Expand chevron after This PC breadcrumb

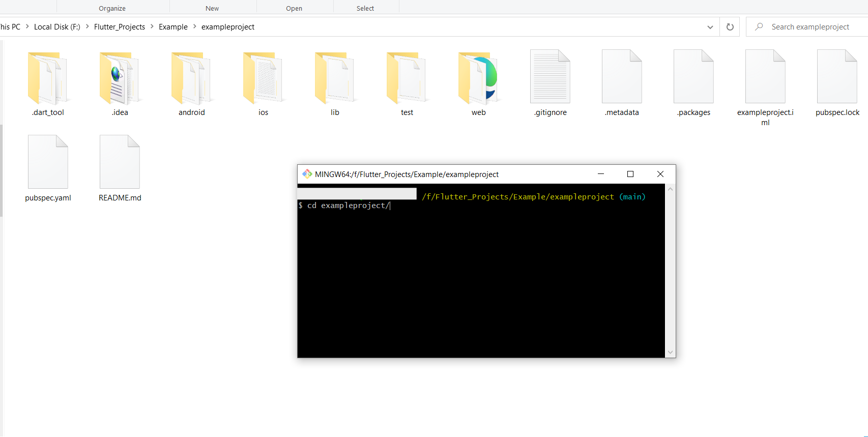click(27, 26)
